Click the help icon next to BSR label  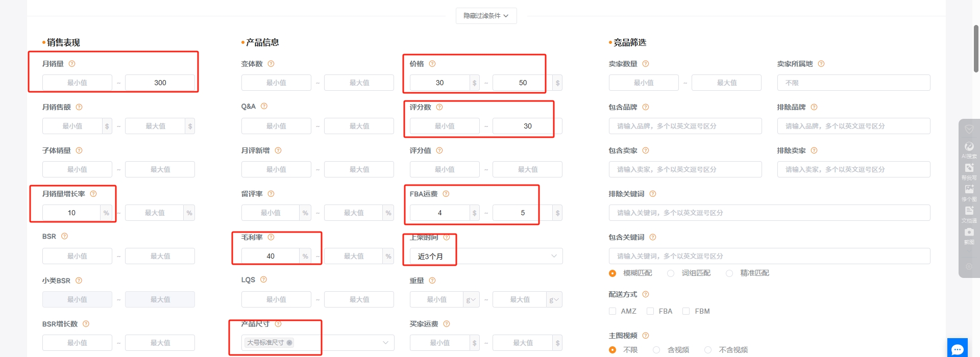64,236
